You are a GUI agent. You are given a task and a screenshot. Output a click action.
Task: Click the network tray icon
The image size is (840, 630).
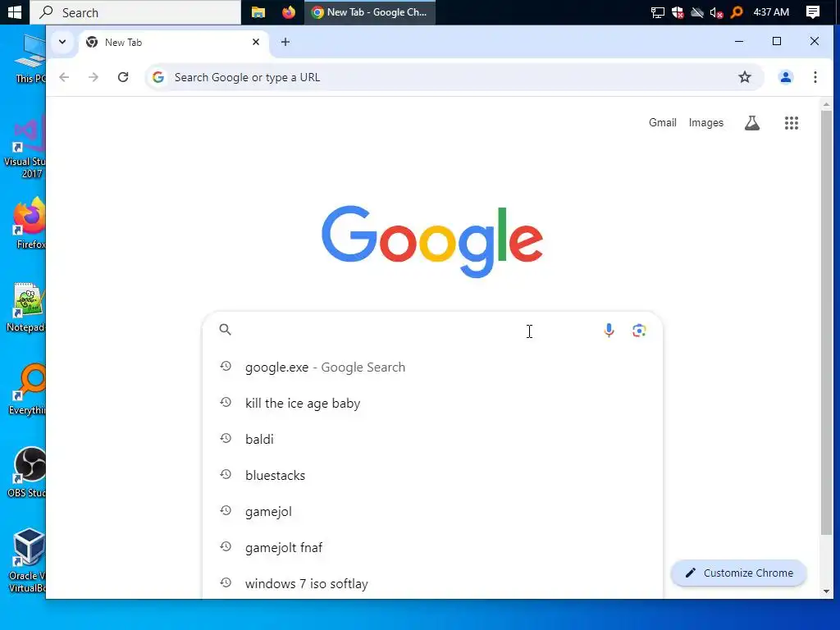[657, 12]
